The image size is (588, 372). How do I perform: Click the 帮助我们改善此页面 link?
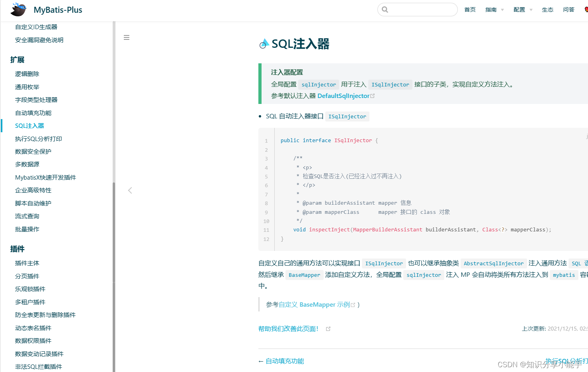pos(288,329)
